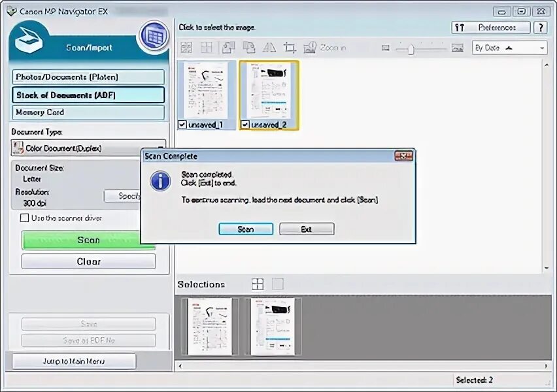Click the Canon MP Navigator title bar icon

coord(11,11)
